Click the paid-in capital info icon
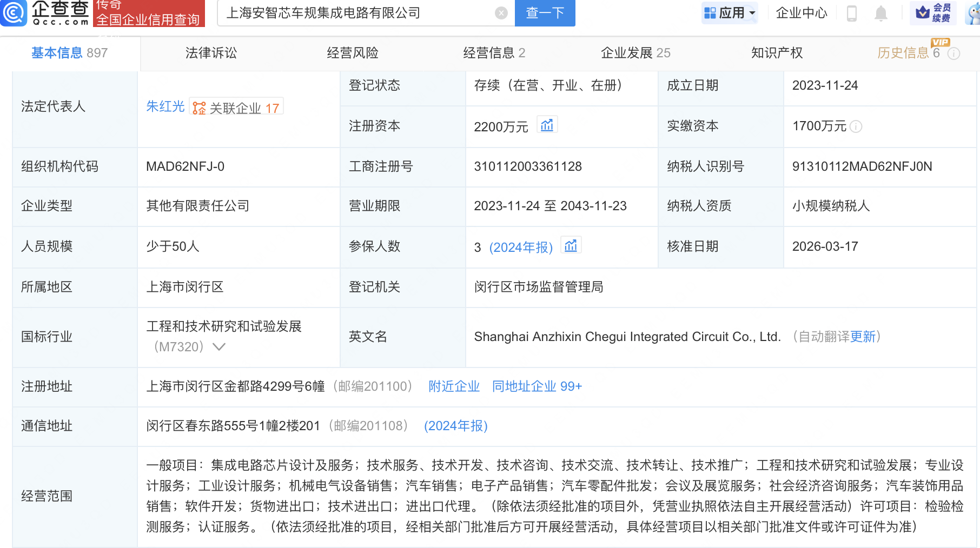This screenshot has height=548, width=980. point(856,126)
